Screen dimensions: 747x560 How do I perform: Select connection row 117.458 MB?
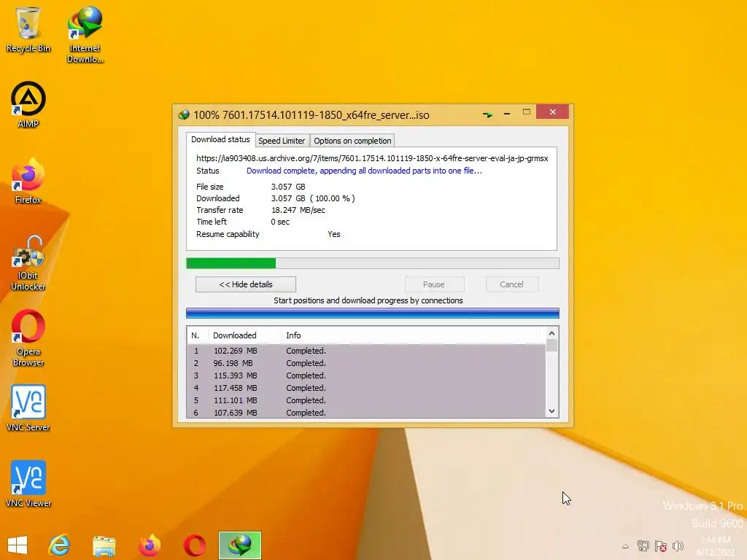[x=366, y=388]
